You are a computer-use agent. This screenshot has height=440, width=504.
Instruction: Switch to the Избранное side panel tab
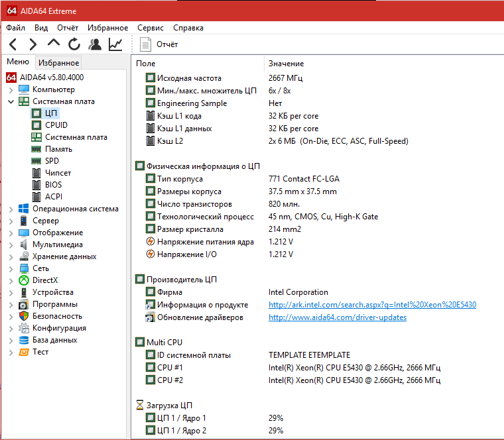pos(58,63)
